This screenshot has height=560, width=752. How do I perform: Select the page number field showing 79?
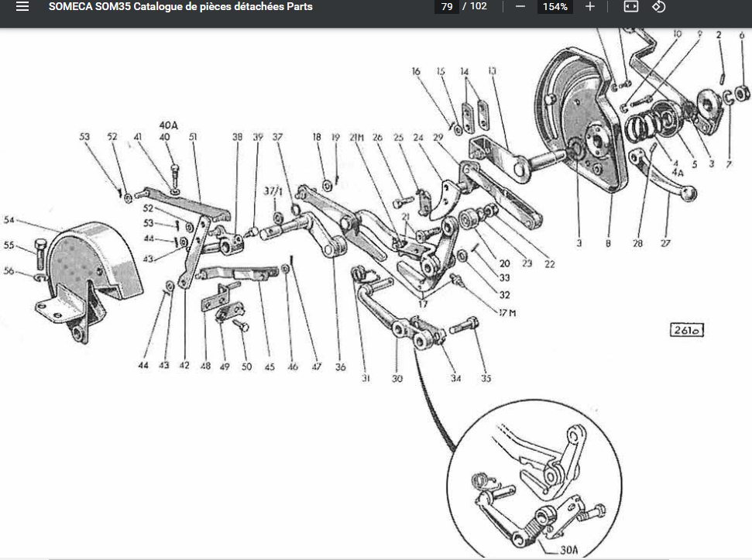[446, 7]
